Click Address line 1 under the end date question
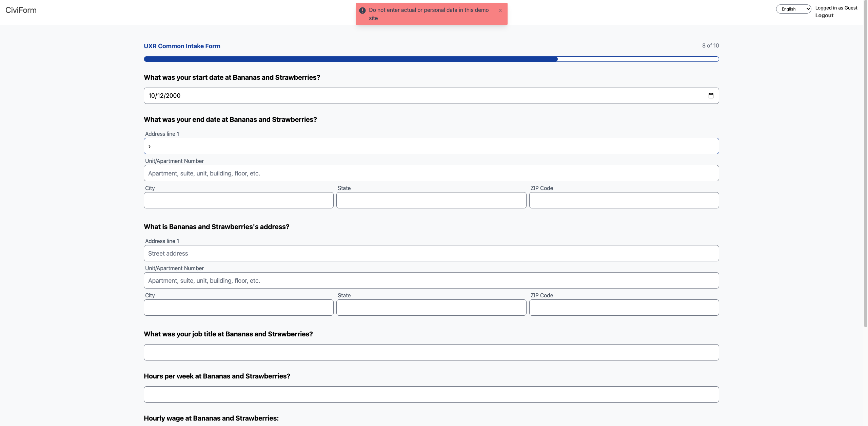Viewport: 868px width, 426px height. click(431, 146)
